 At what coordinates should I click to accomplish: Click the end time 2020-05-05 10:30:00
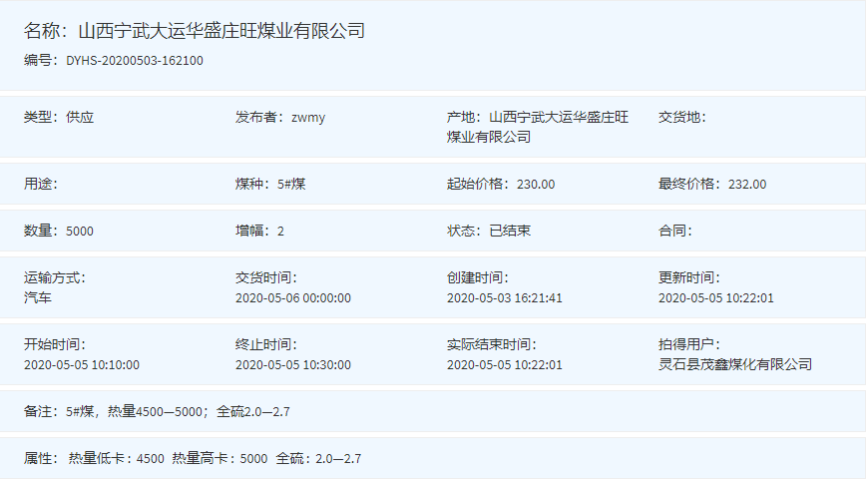(293, 364)
